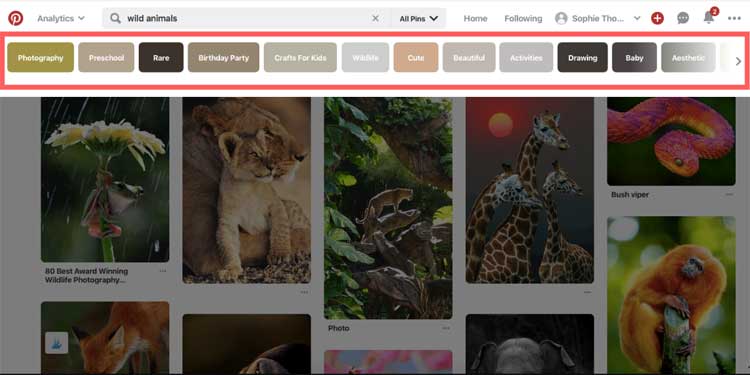Go to the Home tab
The image size is (750, 375).
click(x=475, y=18)
